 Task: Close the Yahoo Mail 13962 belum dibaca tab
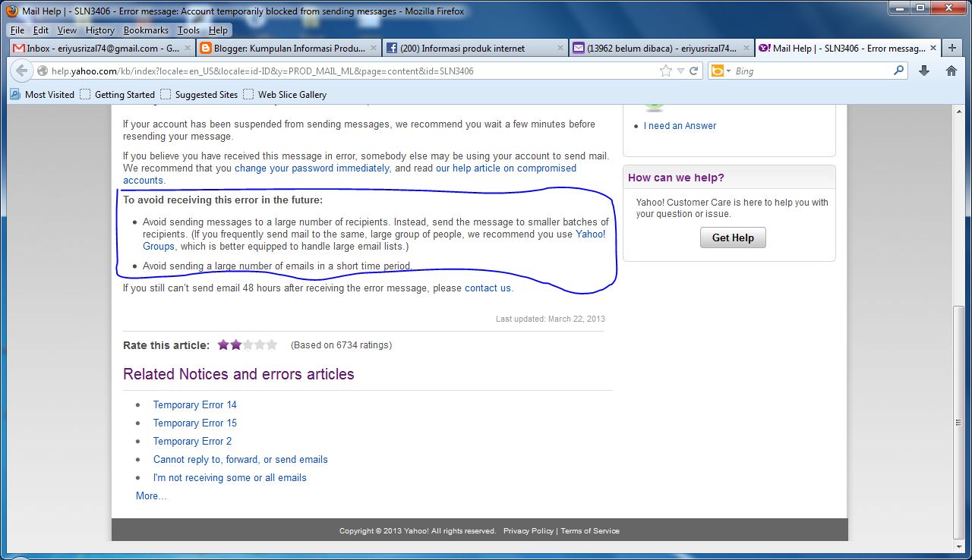[746, 48]
